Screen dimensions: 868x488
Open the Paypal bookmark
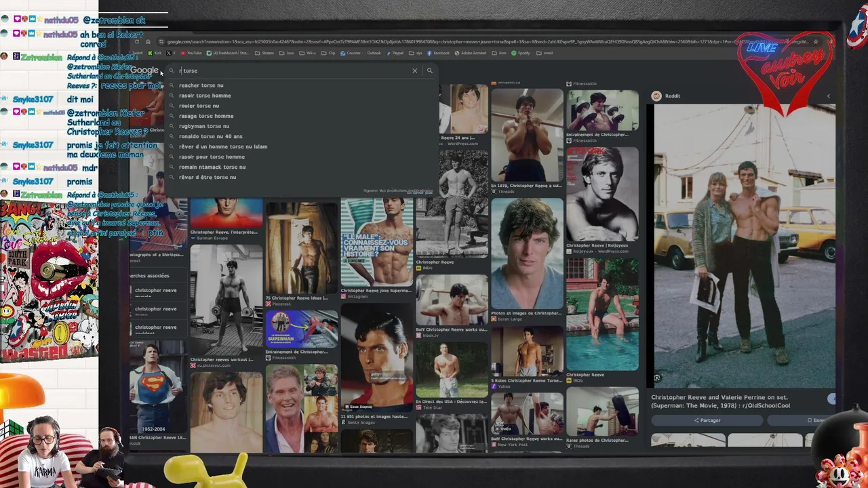397,53
